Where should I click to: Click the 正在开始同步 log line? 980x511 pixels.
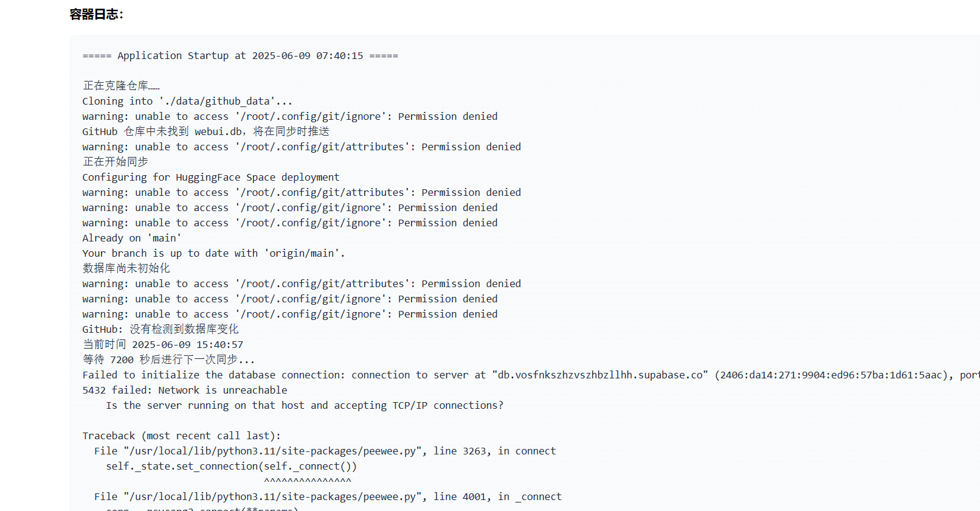coord(116,162)
